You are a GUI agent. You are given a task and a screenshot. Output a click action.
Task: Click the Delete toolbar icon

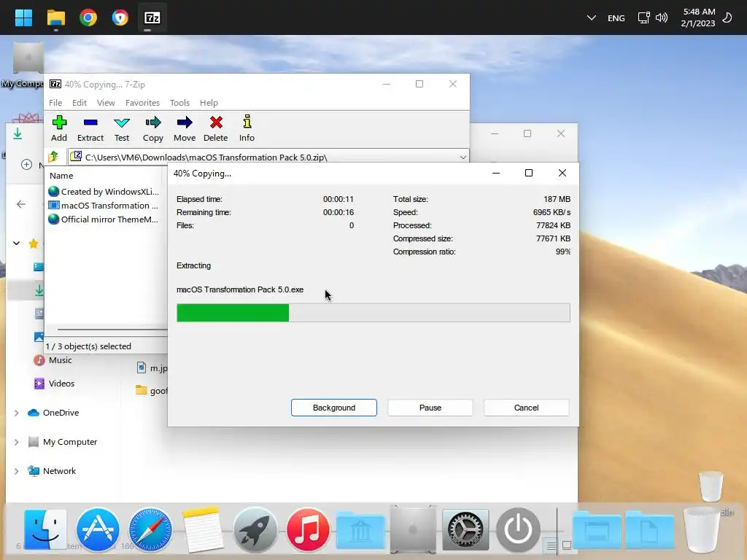(216, 128)
